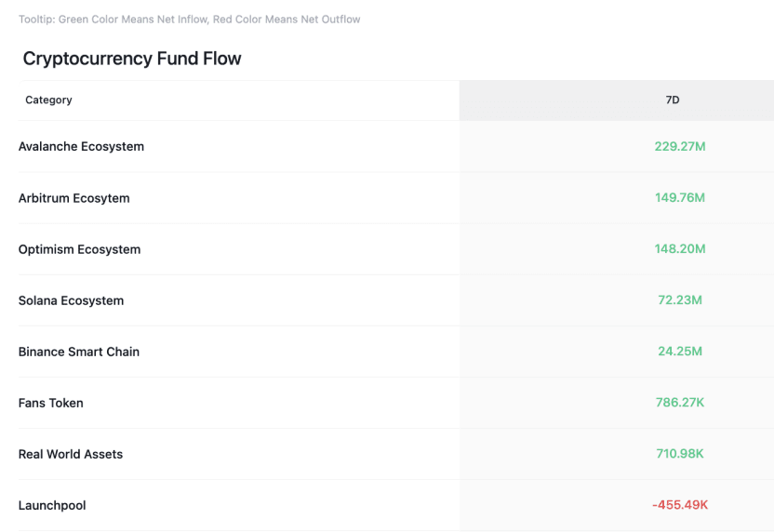The width and height of the screenshot is (774, 532).
Task: Select the Arbitrum Ecosytem category
Action: [73, 198]
